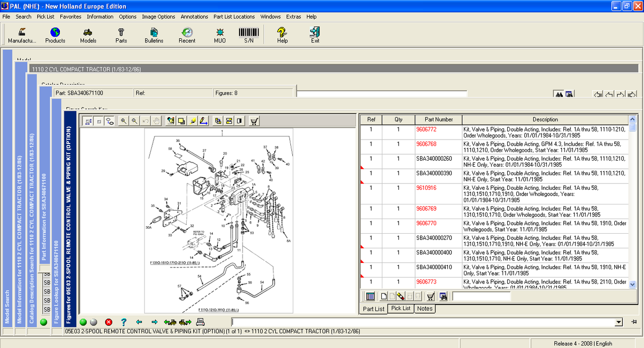Click the parts list scroll down arrow

[x=632, y=285]
